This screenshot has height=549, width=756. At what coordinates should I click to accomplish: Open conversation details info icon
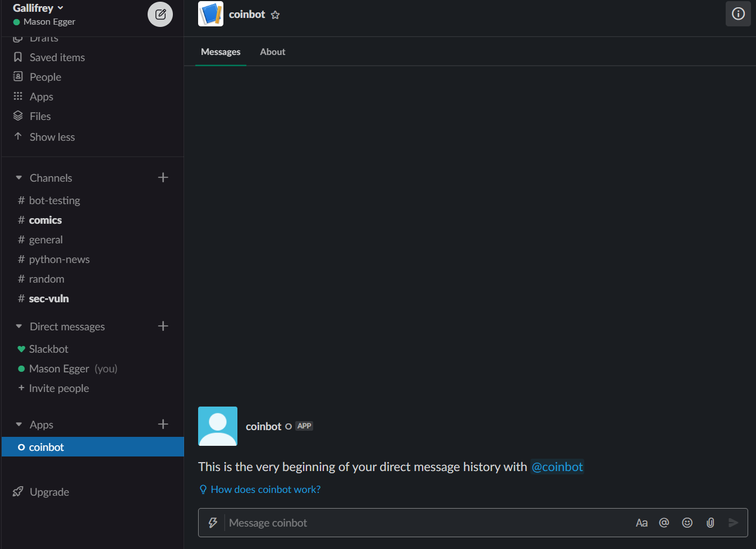(738, 13)
